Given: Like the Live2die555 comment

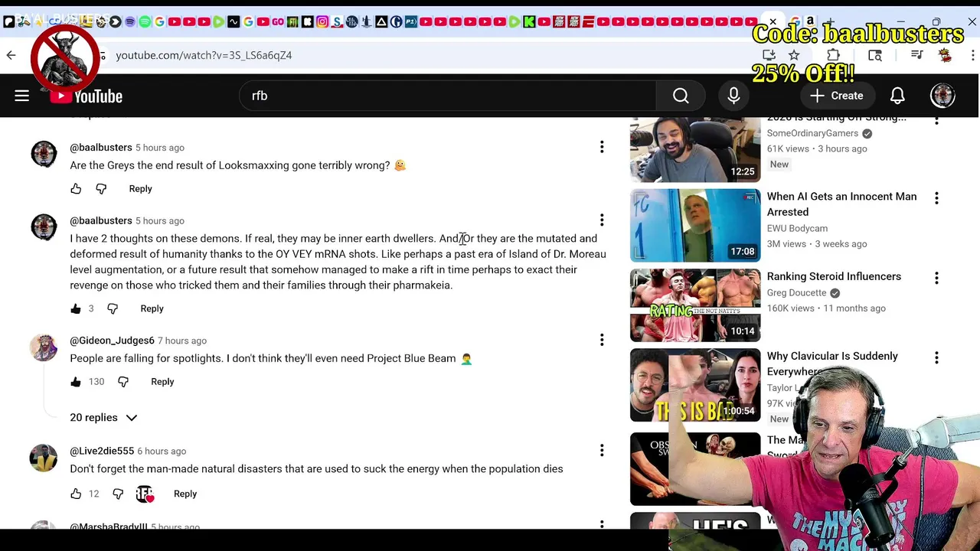Looking at the screenshot, I should [76, 494].
